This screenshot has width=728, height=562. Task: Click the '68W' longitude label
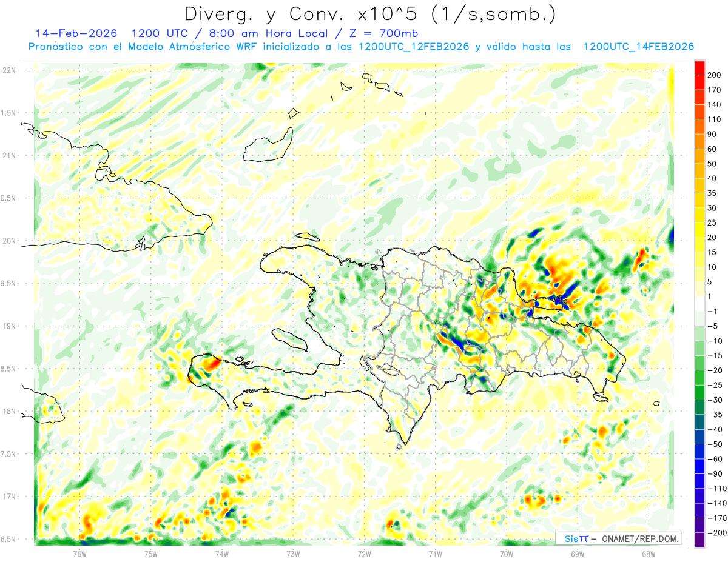(x=649, y=553)
